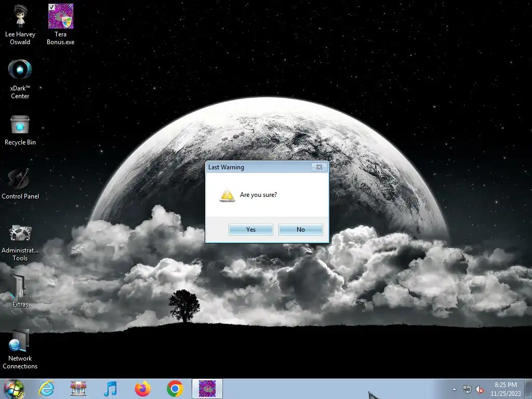Image resolution: width=532 pixels, height=399 pixels.
Task: Show hidden system tray icons
Action: pos(454,389)
